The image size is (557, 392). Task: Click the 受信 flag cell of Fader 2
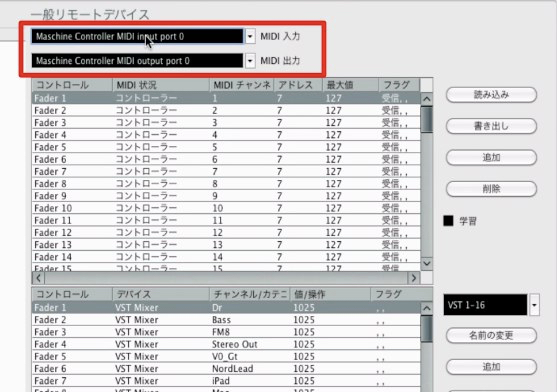click(x=395, y=111)
